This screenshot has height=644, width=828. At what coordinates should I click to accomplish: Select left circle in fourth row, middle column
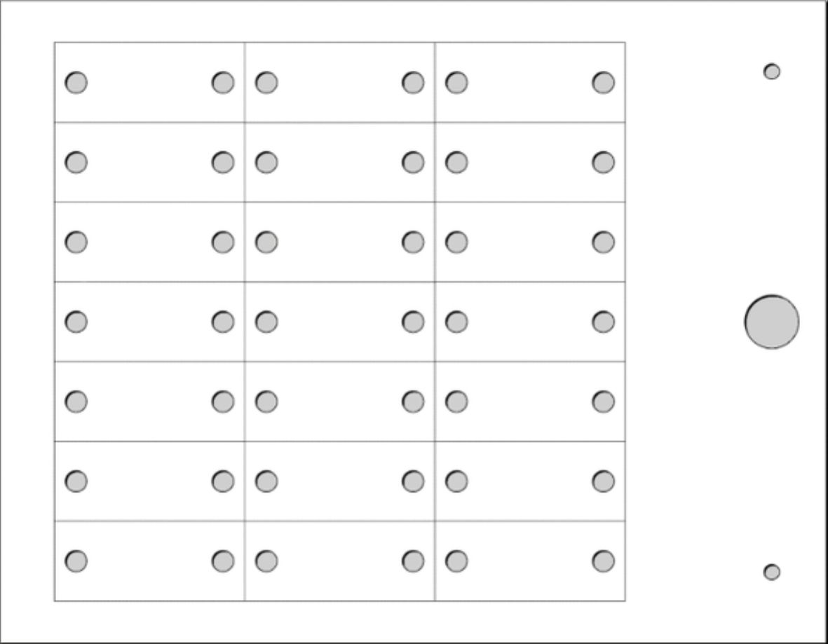click(x=266, y=322)
